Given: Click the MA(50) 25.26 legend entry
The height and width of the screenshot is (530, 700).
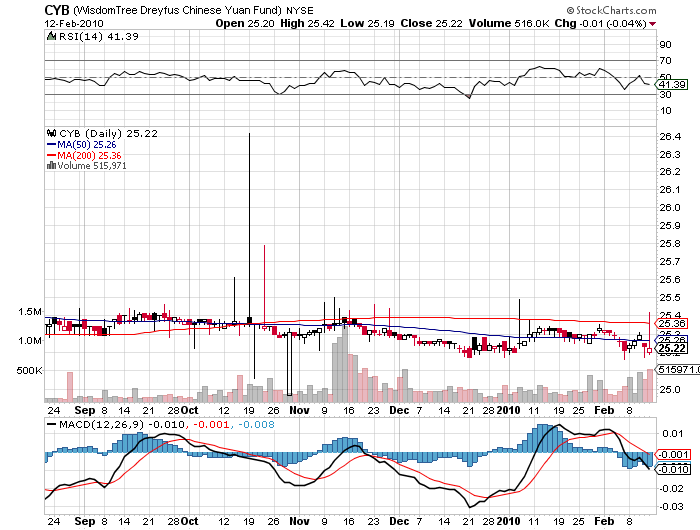Looking at the screenshot, I should [x=87, y=145].
